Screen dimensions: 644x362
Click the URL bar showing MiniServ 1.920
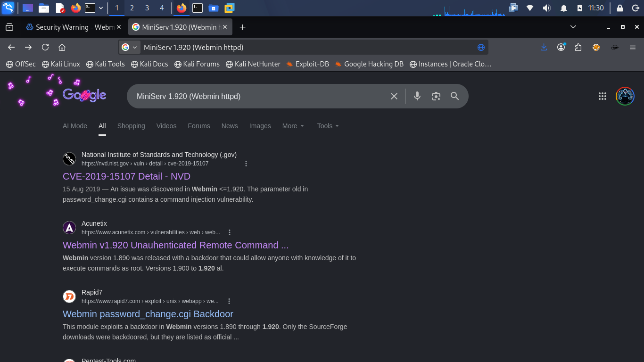pyautogui.click(x=303, y=47)
